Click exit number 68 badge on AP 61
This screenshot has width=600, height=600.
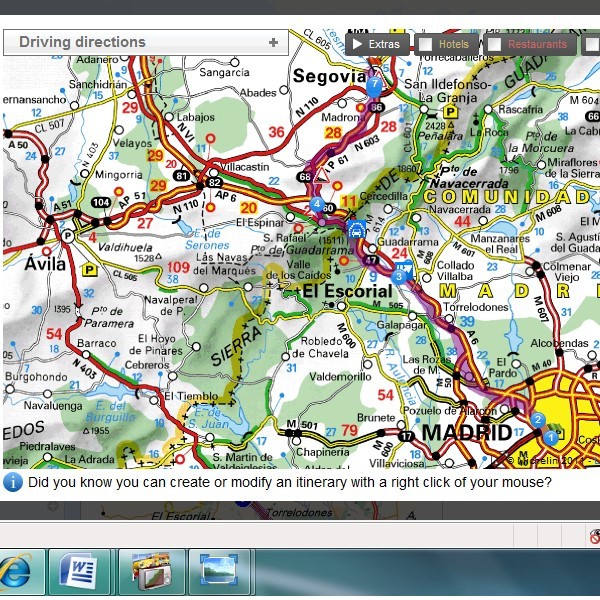pos(305,177)
